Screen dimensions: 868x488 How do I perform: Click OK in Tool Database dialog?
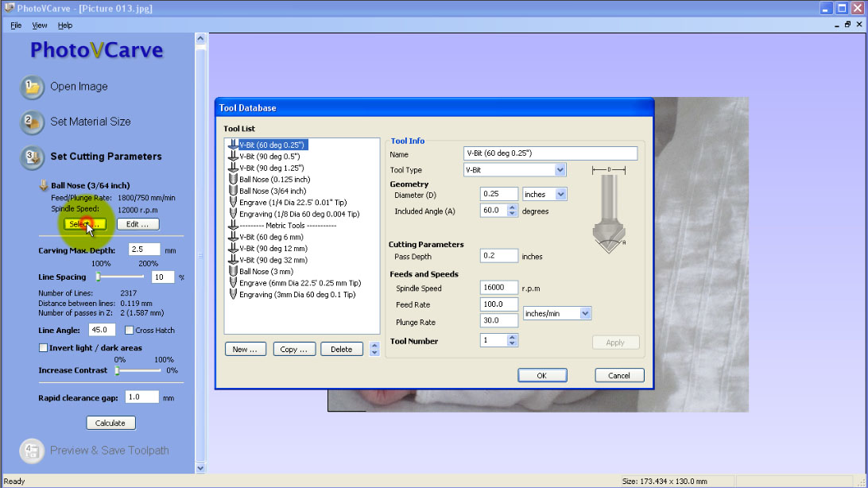[542, 376]
